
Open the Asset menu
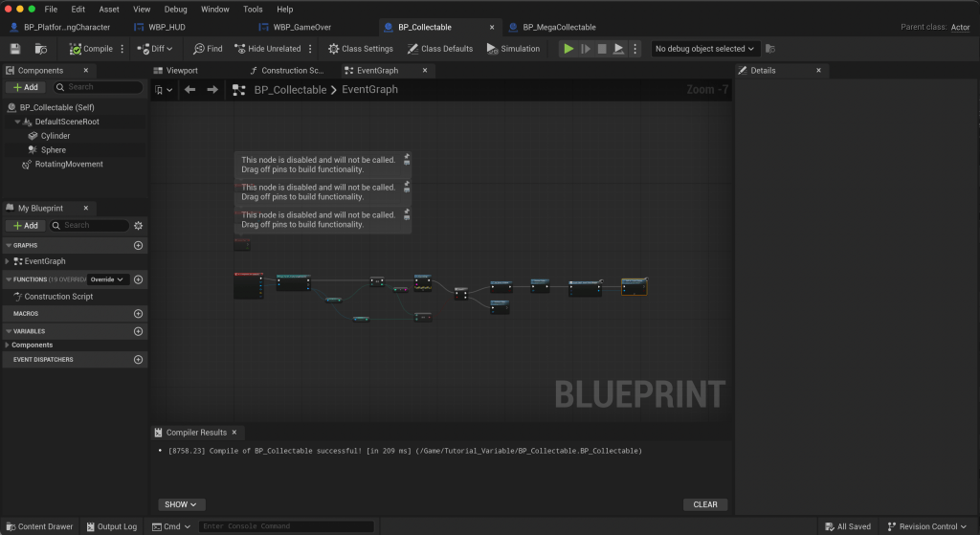point(109,9)
